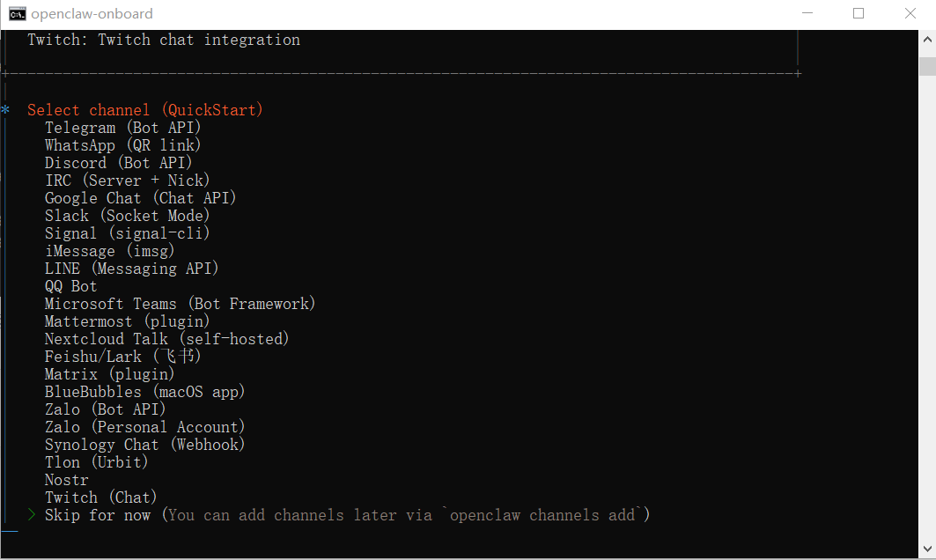Click the vertical scrollbar thumb
Screen dimensions: 936x560
coord(927,67)
